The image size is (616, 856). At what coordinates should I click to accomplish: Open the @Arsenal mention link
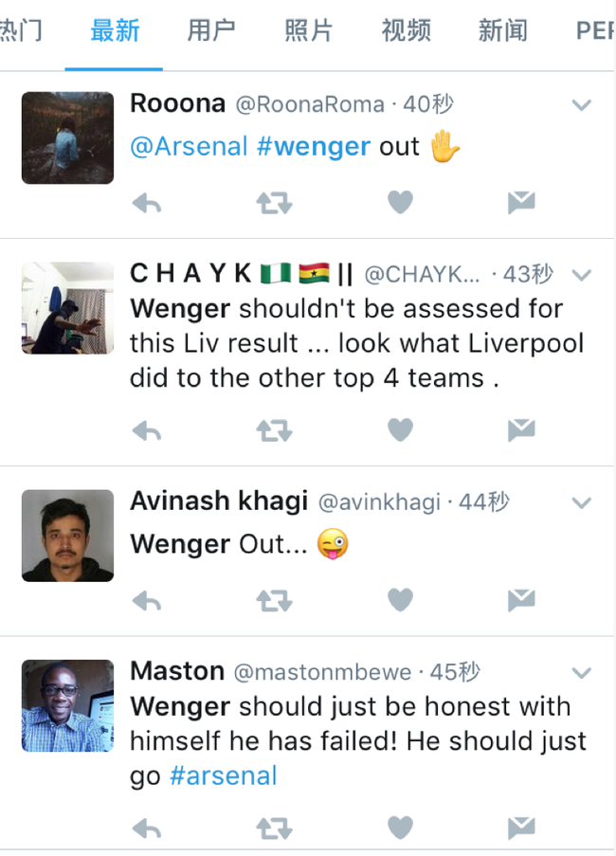pos(189,147)
